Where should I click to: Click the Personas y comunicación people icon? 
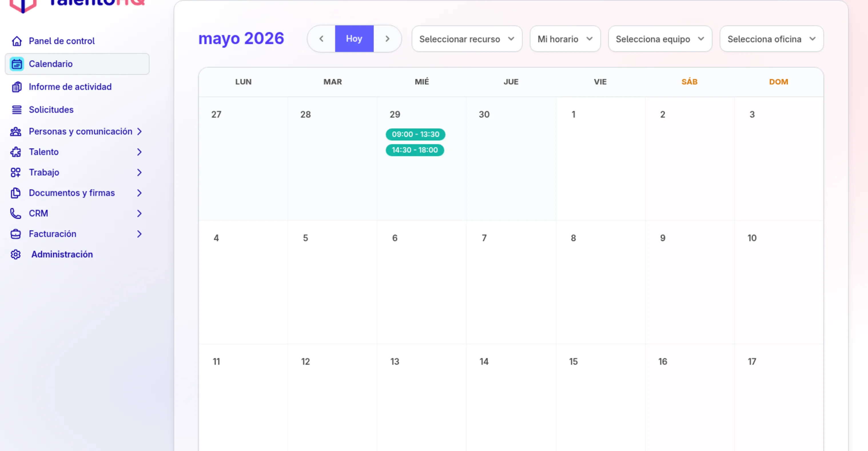15,131
